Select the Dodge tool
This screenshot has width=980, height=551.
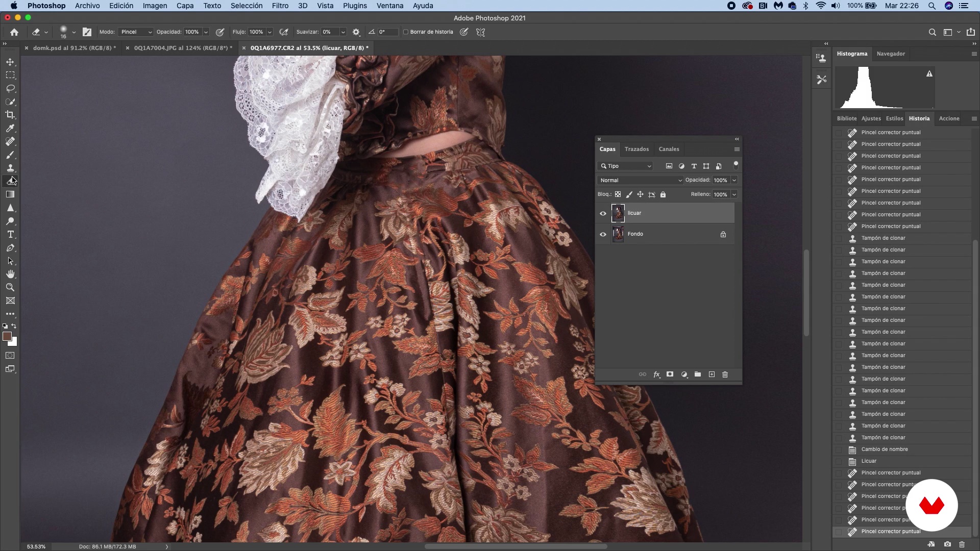click(10, 221)
